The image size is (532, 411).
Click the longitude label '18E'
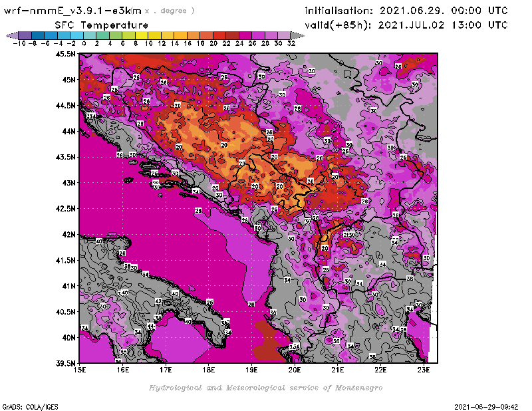[x=209, y=370]
